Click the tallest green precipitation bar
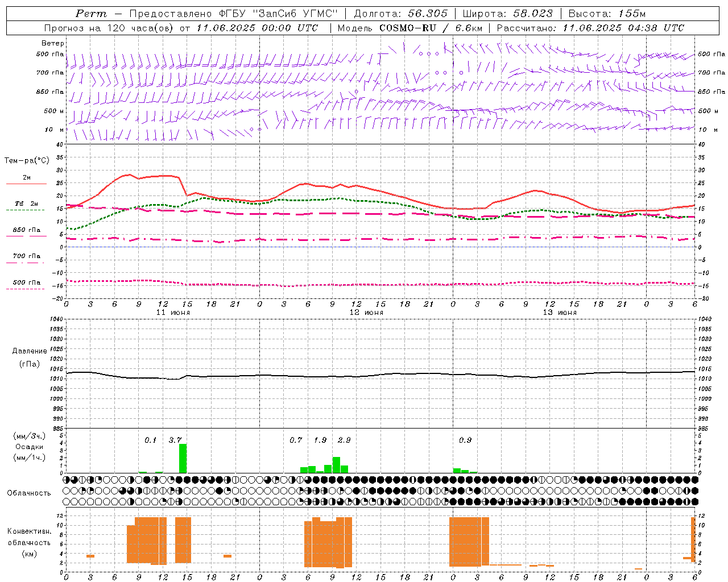728x582 pixels. click(183, 458)
